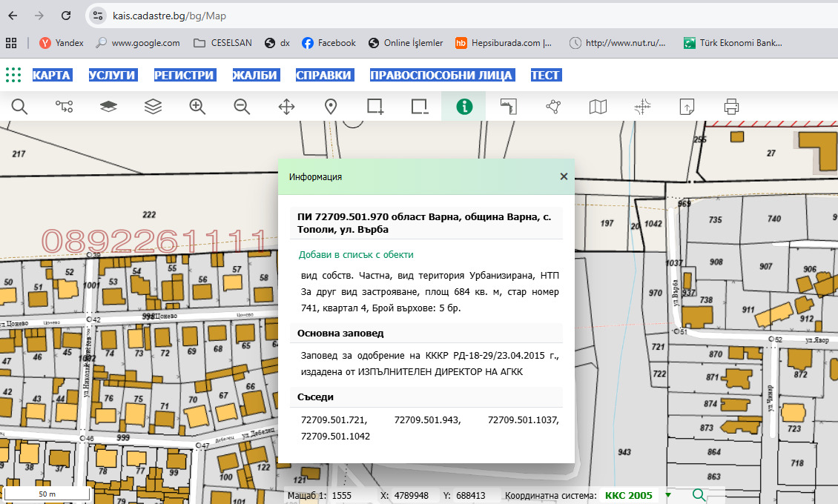Select the pan map arrows tool
This screenshot has width=838, height=504.
pos(286,107)
